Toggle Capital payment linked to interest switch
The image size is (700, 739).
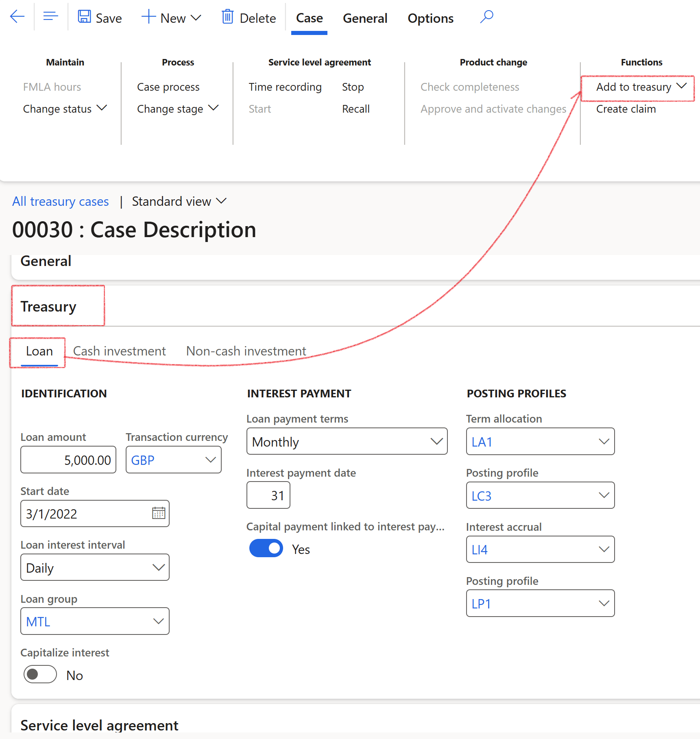(x=266, y=549)
